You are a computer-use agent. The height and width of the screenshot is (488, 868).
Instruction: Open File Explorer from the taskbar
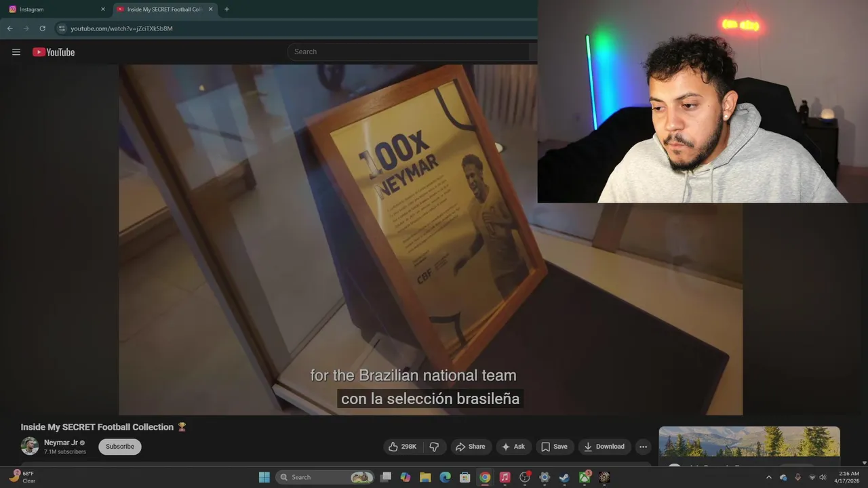click(425, 477)
